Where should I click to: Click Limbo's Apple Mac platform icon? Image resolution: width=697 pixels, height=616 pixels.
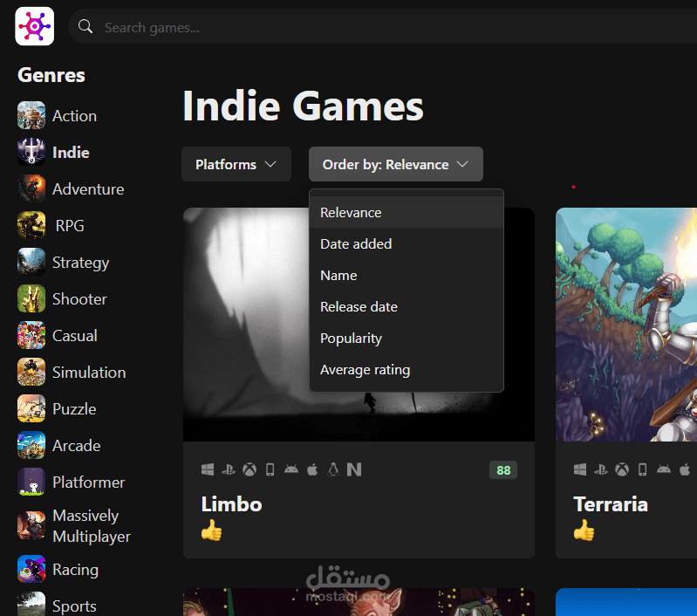tap(312, 469)
